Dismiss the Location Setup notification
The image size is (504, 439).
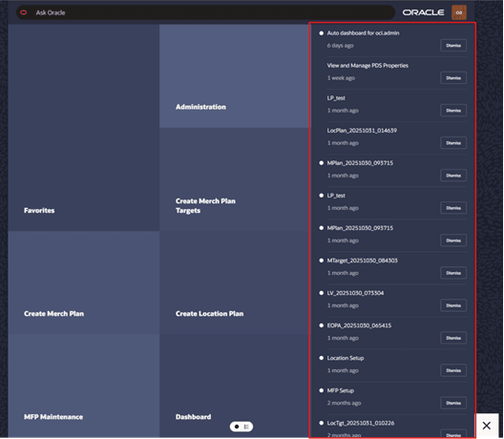point(453,370)
